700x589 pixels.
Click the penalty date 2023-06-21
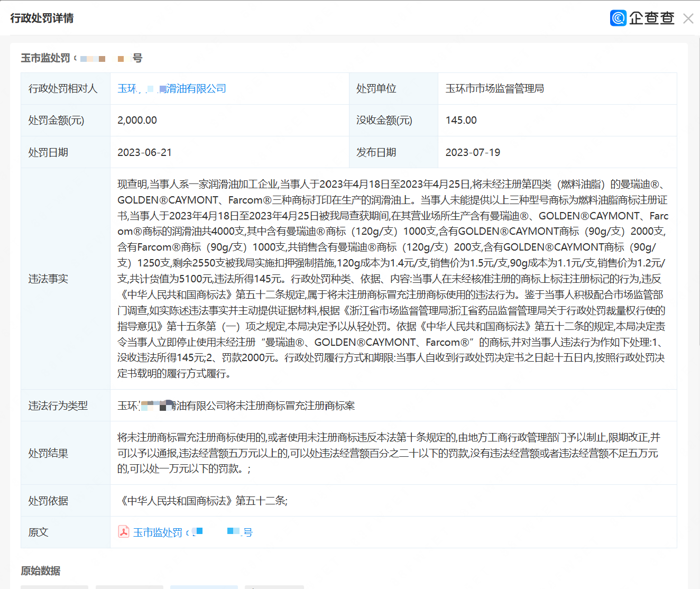pyautogui.click(x=144, y=152)
